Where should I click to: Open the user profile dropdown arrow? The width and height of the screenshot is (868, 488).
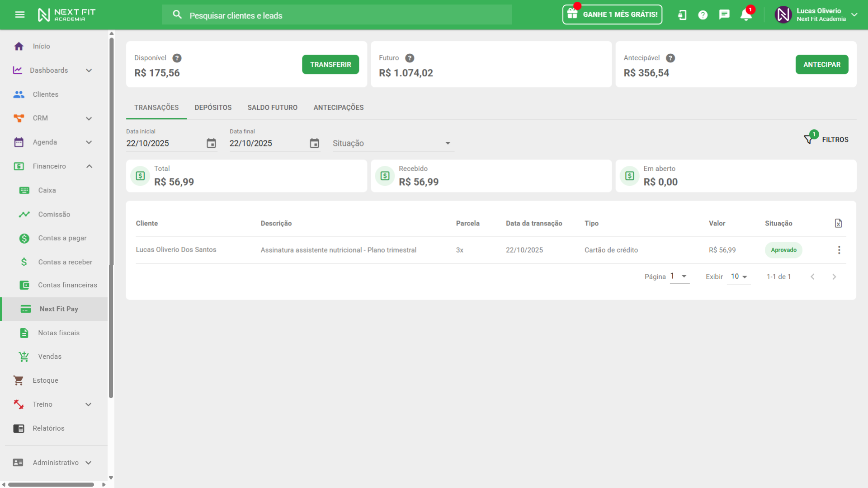pos(854,15)
